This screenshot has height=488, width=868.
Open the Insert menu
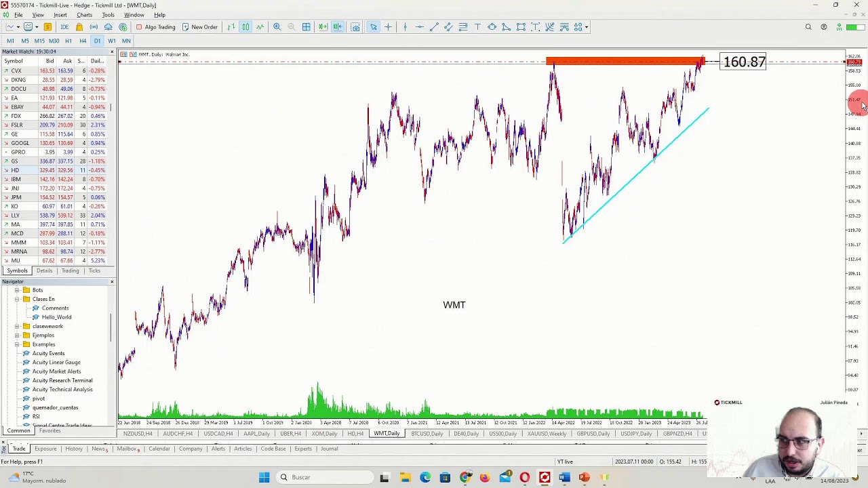pos(60,15)
